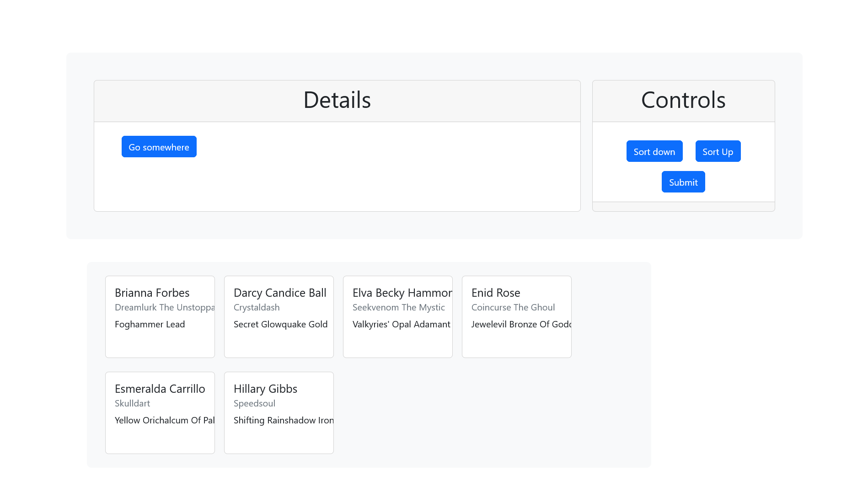This screenshot has height=481, width=868.
Task: Click the name Hillary Gibbs
Action: 265,389
